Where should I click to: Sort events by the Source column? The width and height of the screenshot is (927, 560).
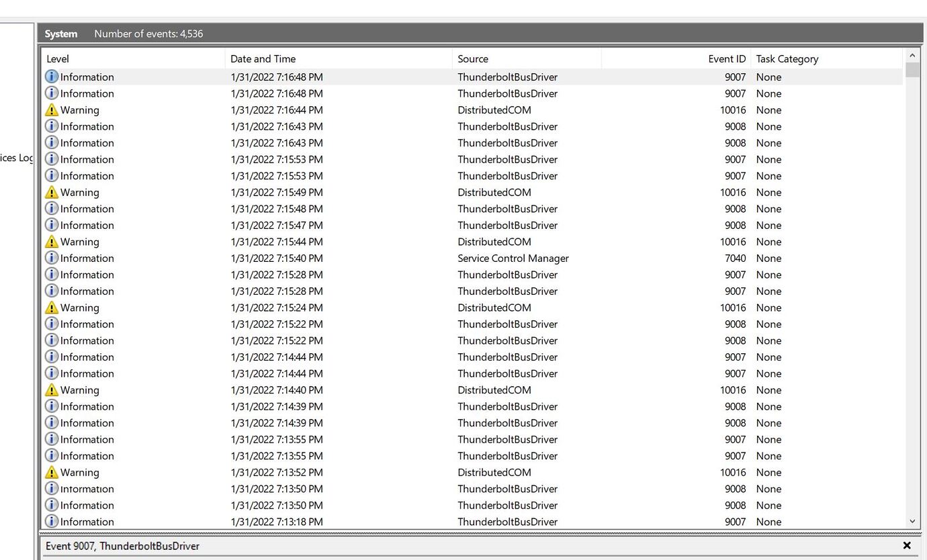pos(473,58)
